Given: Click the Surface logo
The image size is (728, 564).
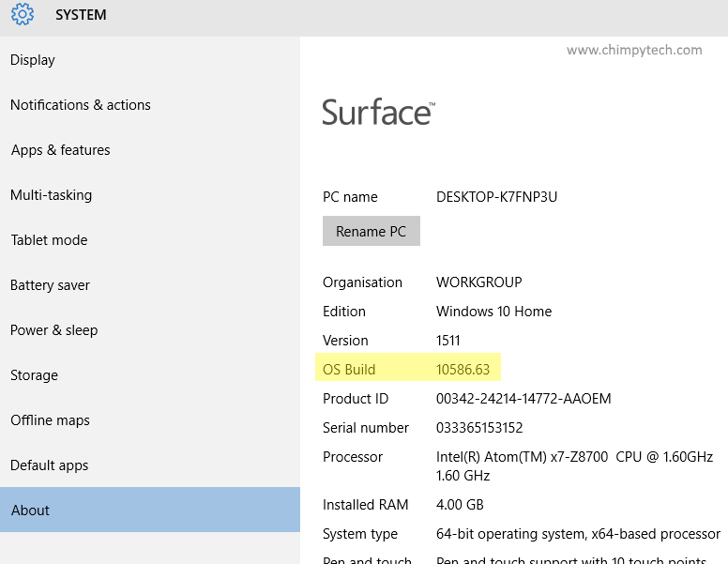Looking at the screenshot, I should (379, 113).
